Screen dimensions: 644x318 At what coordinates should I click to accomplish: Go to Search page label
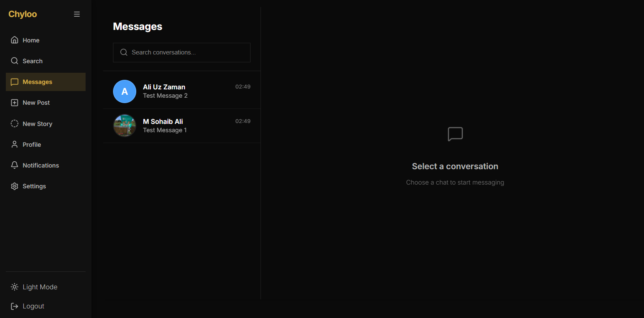pyautogui.click(x=32, y=61)
